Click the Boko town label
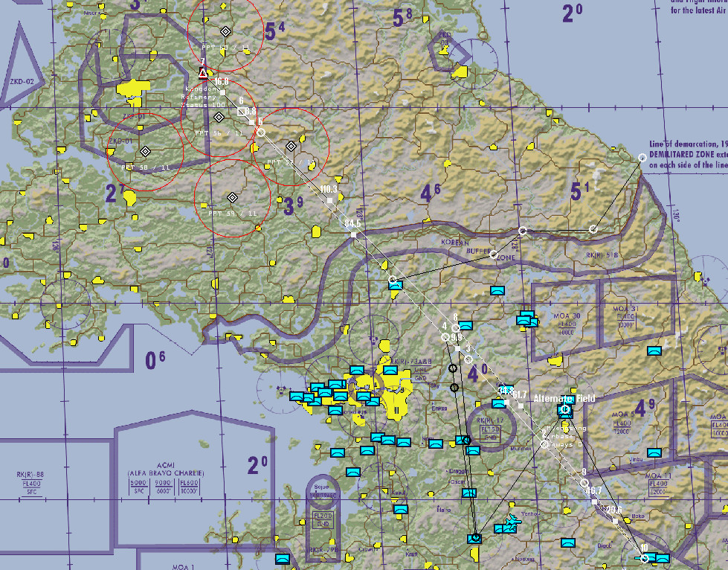The height and width of the screenshot is (570, 728). point(638,516)
